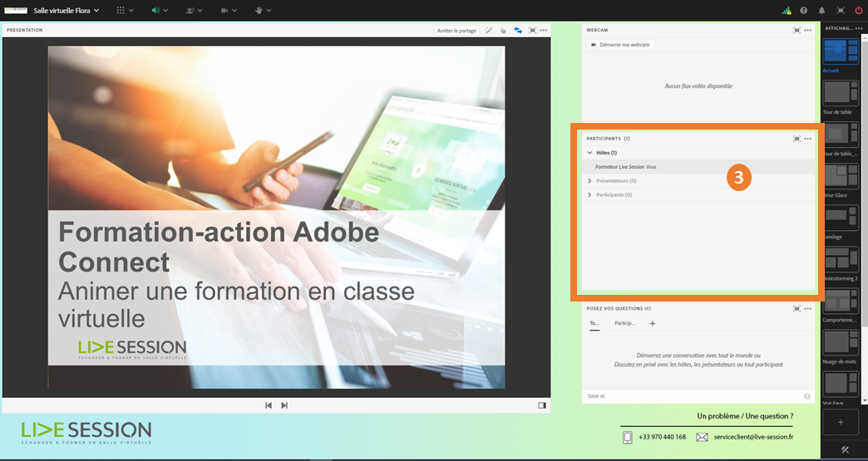868x461 pixels.
Task: Check the connection status bars icon
Action: (786, 10)
